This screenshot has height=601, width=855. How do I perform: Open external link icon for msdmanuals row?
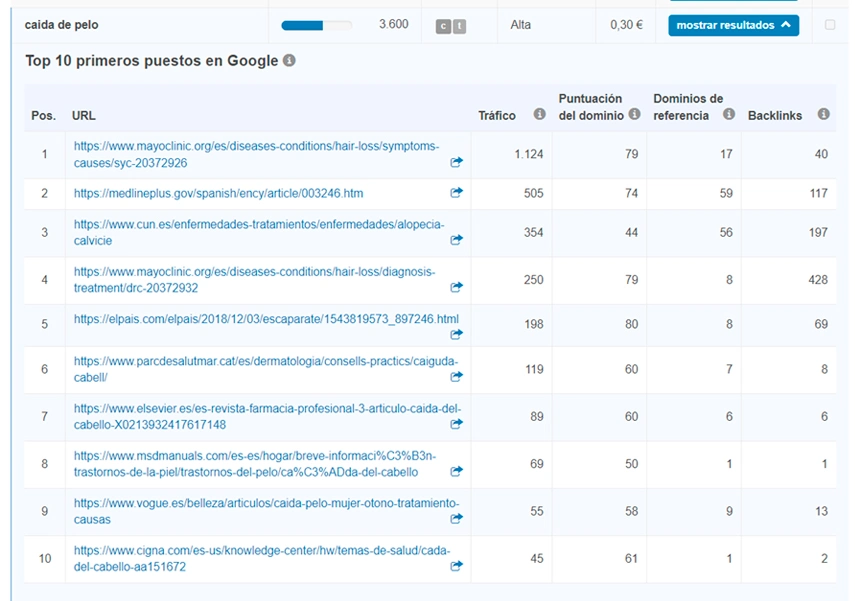(x=456, y=471)
